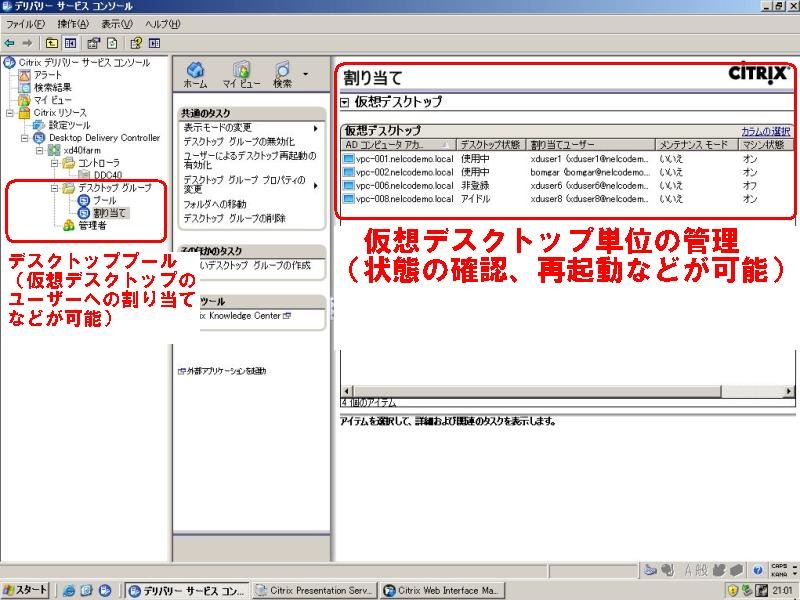Open the 表示(V) menu
This screenshot has width=800, height=600.
pos(116,24)
